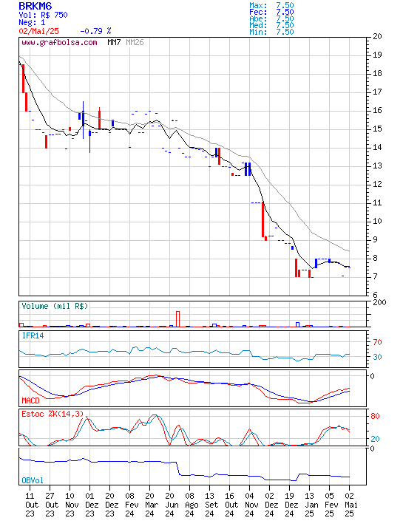Click the price axis label 20
The height and width of the screenshot is (532, 403).
point(377,36)
